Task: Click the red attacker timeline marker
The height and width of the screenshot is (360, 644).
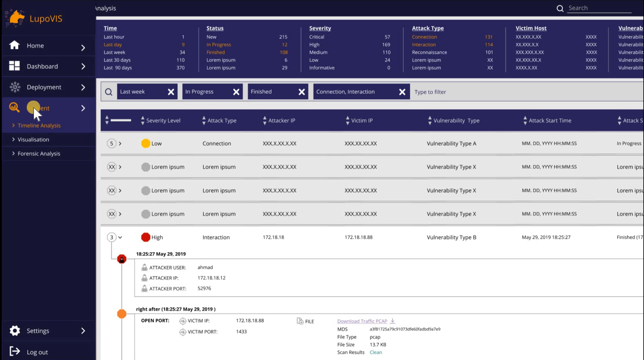Action: (x=122, y=259)
